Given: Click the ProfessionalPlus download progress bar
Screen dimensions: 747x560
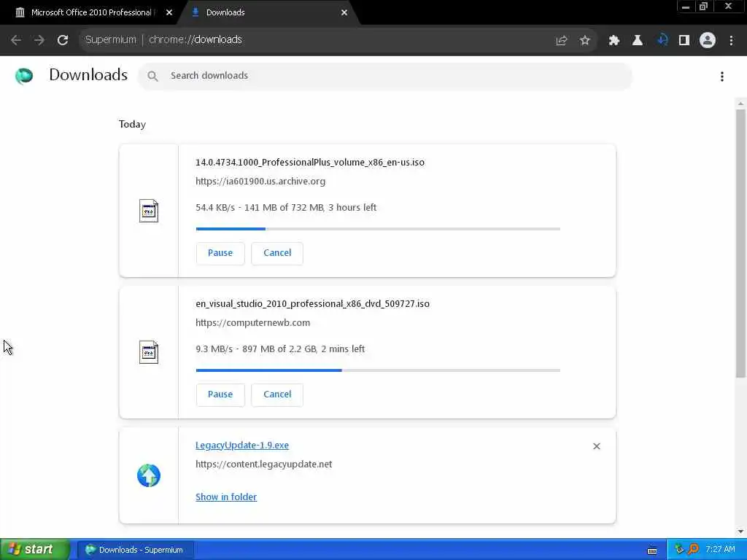Looking at the screenshot, I should pyautogui.click(x=378, y=229).
